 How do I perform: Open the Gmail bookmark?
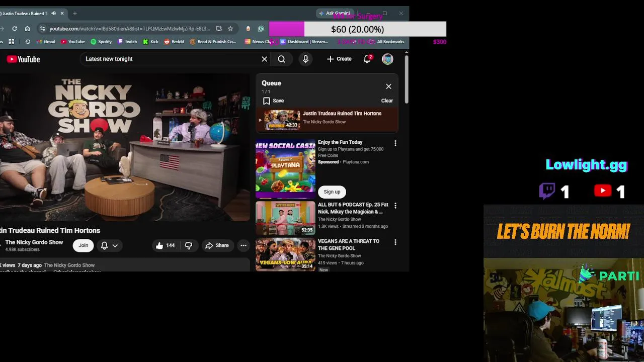point(46,42)
